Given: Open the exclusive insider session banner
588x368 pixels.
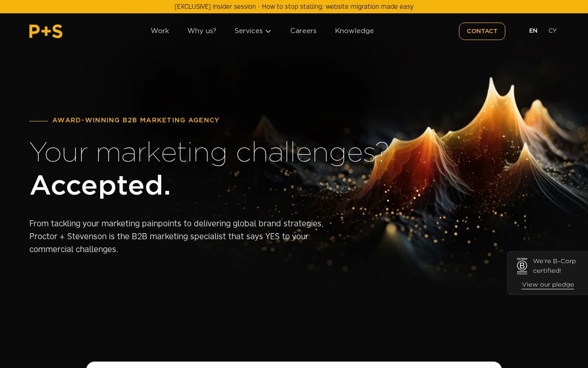Looking at the screenshot, I should [x=294, y=6].
